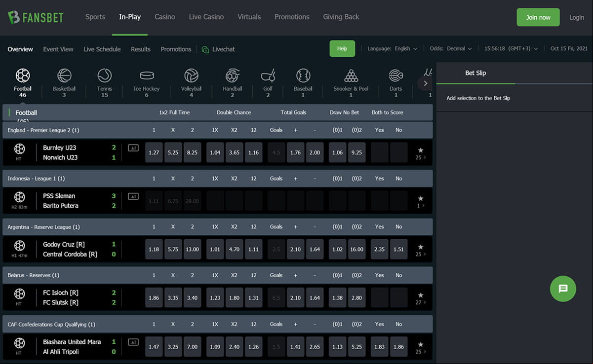Screen dimensions: 593x364
Task: Click the Join now button
Action: [538, 17]
